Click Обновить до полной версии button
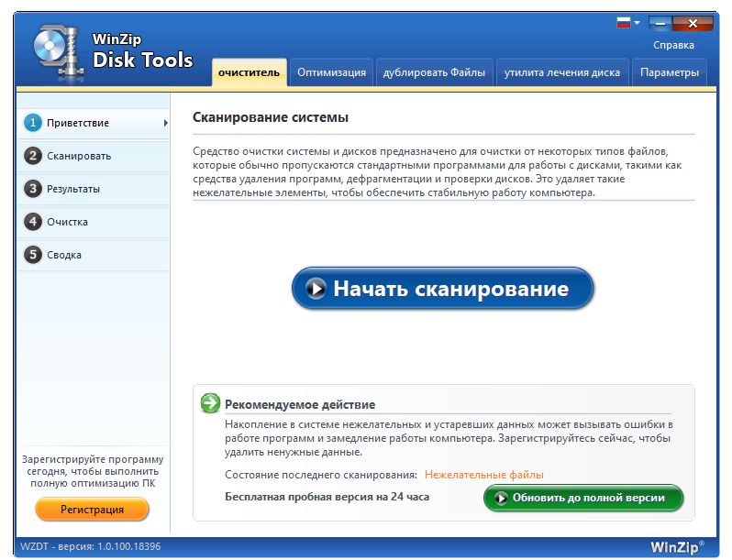The width and height of the screenshot is (732, 560). pos(583,498)
